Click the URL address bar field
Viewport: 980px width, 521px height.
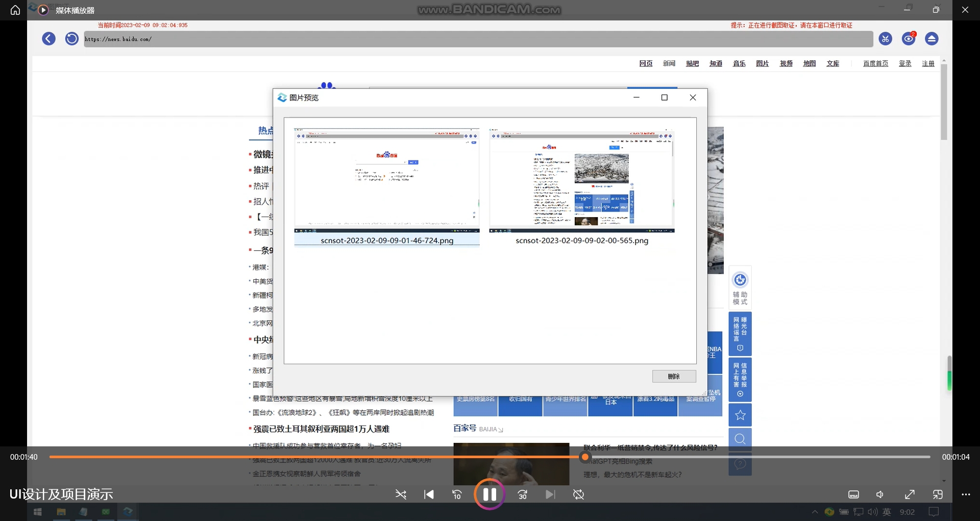click(x=478, y=39)
